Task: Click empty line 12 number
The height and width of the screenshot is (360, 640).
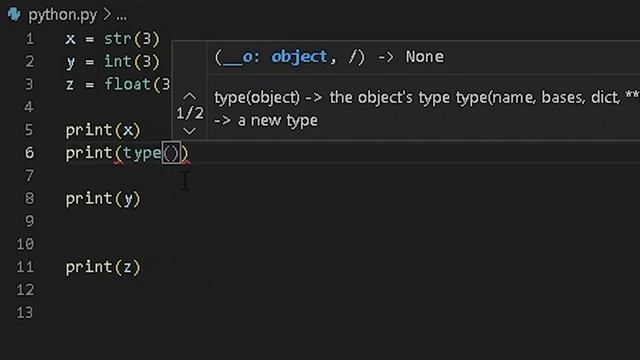Action: [25, 290]
